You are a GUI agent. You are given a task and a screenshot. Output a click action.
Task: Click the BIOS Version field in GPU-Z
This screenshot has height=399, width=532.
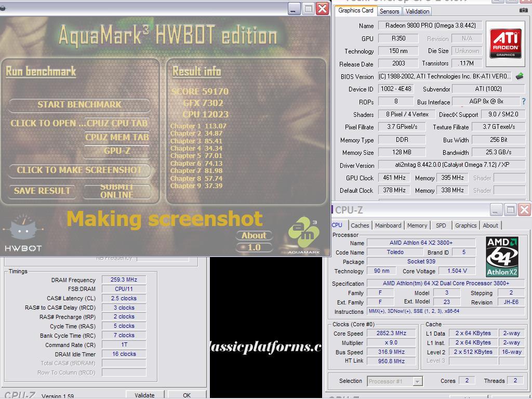pyautogui.click(x=445, y=76)
